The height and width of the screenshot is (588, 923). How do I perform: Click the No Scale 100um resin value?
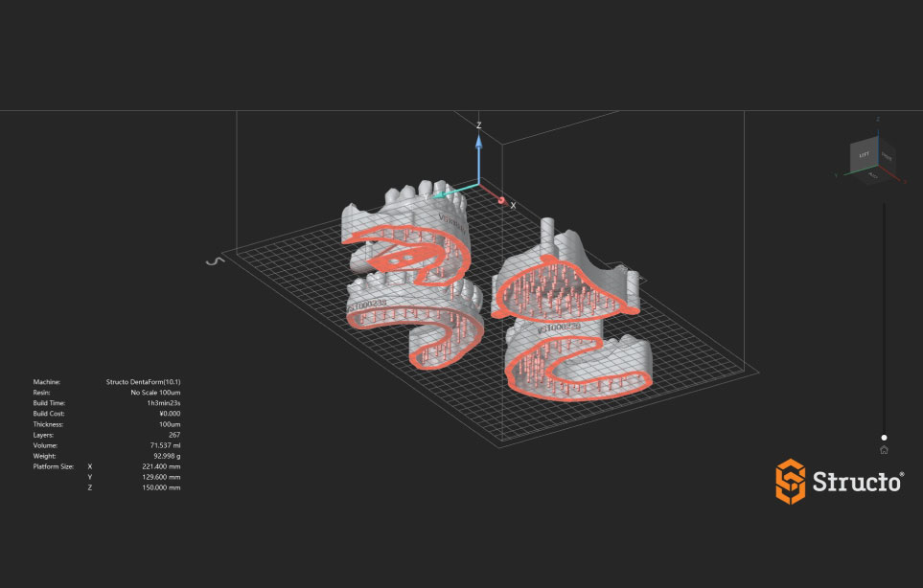point(155,392)
